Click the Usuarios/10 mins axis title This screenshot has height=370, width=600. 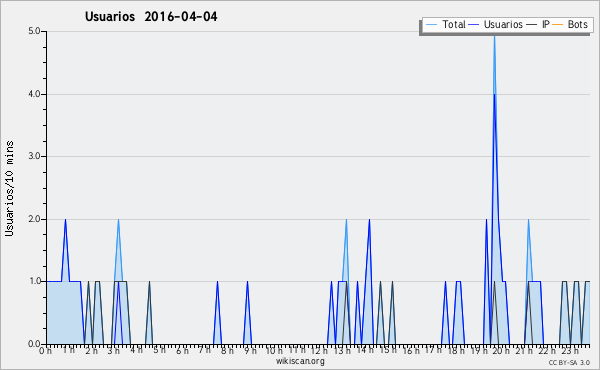click(x=9, y=188)
